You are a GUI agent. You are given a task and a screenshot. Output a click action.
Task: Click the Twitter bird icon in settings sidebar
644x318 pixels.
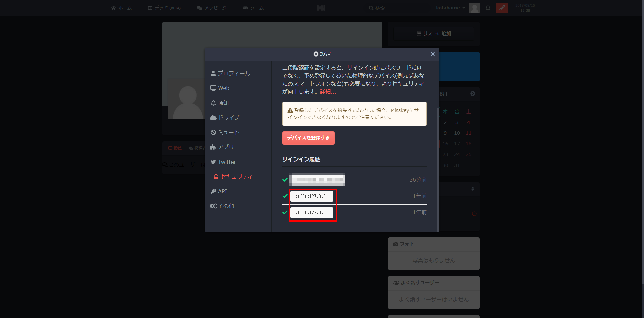(213, 162)
